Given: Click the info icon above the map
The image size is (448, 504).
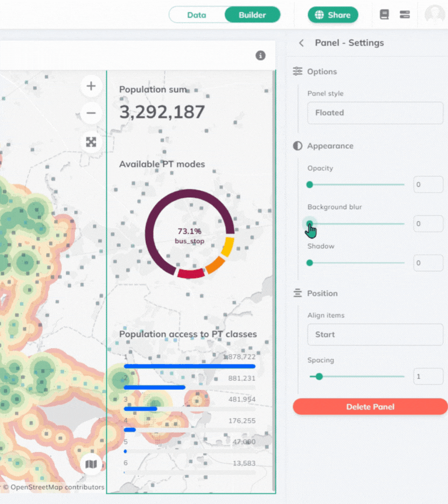Looking at the screenshot, I should (x=261, y=55).
